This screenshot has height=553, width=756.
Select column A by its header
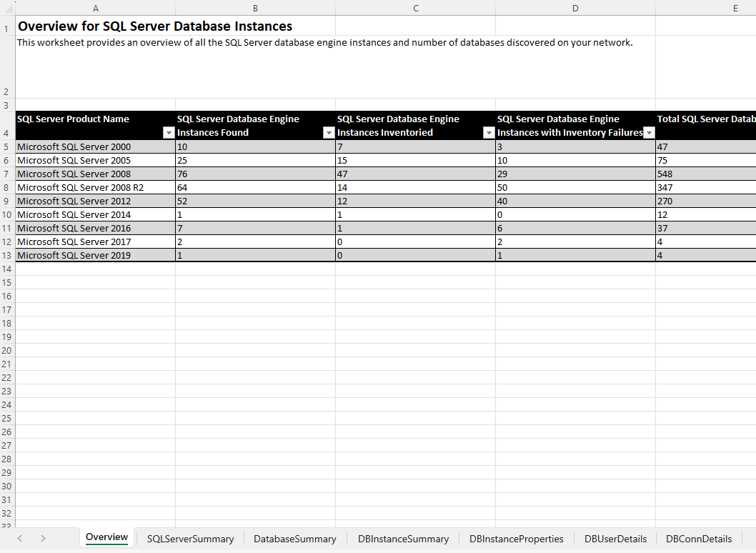tap(96, 8)
